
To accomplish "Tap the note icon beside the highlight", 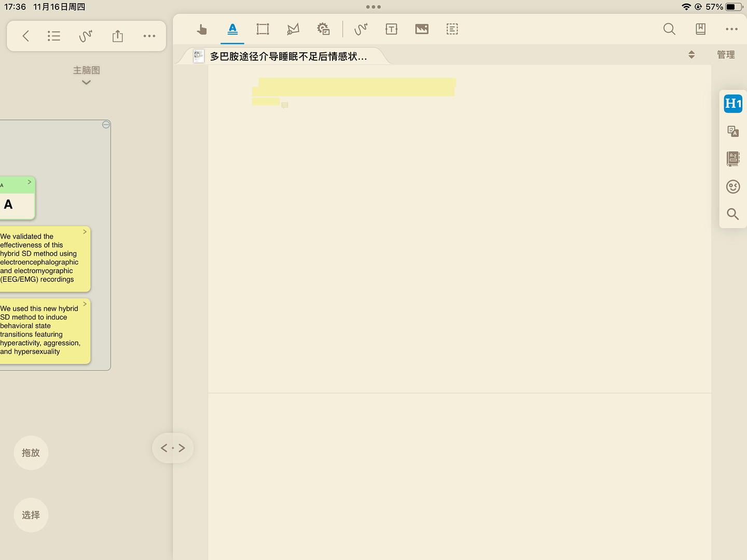I will pos(285,105).
